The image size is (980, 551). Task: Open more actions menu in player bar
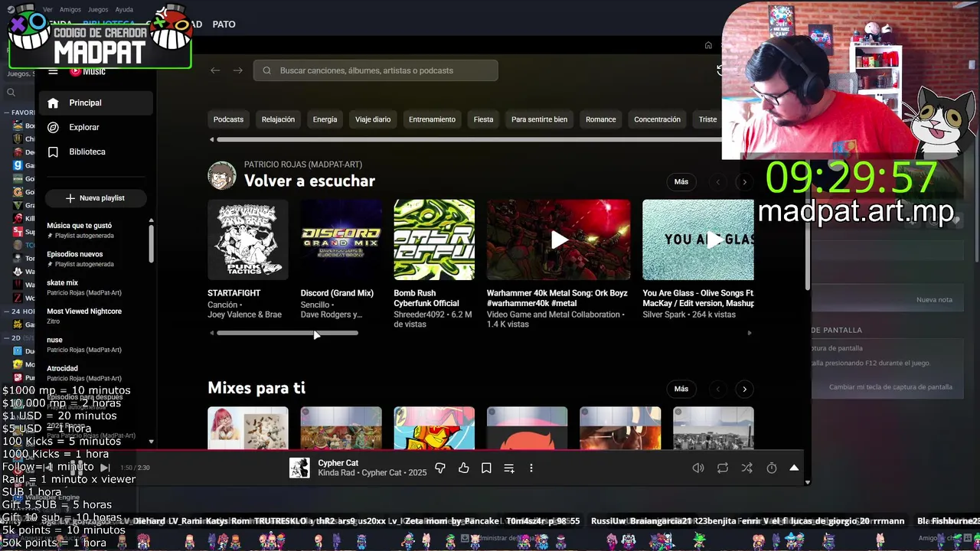click(x=531, y=468)
